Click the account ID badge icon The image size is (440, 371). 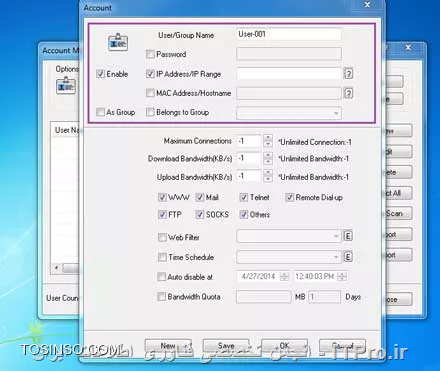(118, 42)
